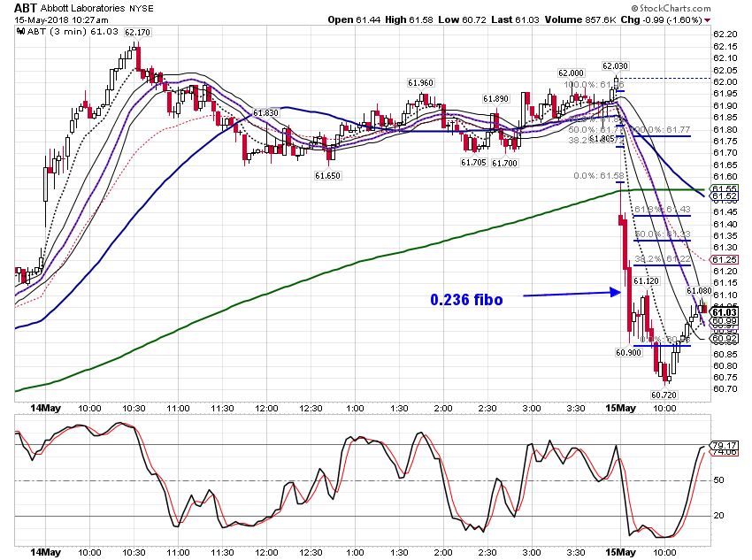
Task: Click the 61.705 low label
Action: pos(473,163)
